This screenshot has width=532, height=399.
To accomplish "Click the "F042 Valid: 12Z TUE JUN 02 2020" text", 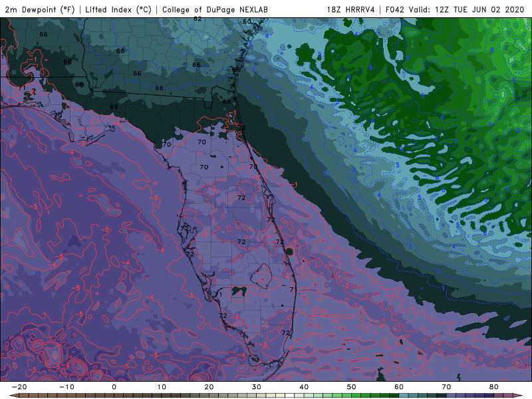I will coord(455,9).
